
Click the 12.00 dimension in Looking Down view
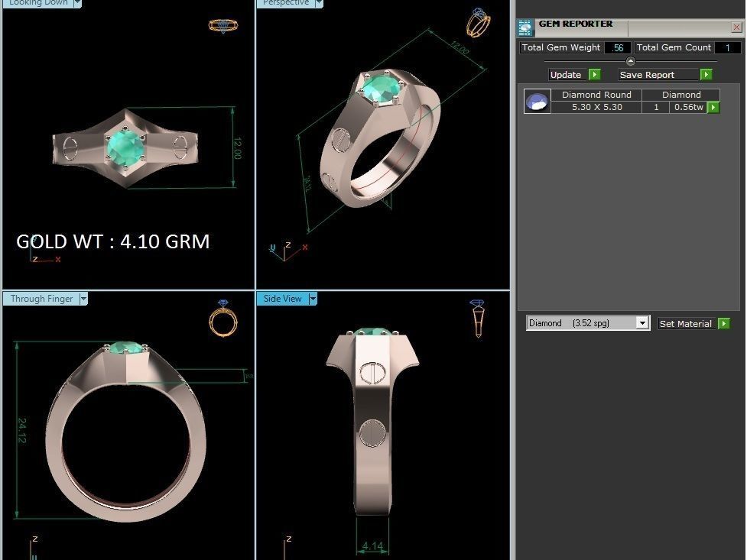pos(237,147)
